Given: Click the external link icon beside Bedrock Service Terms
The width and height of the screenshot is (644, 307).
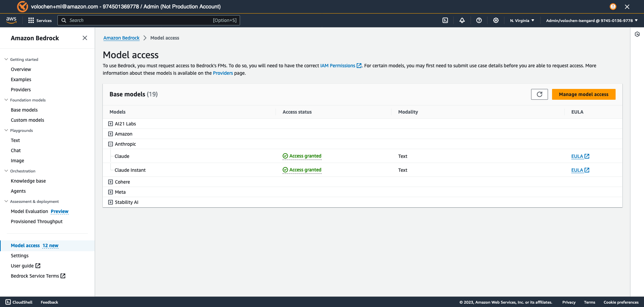Looking at the screenshot, I should click(x=63, y=276).
